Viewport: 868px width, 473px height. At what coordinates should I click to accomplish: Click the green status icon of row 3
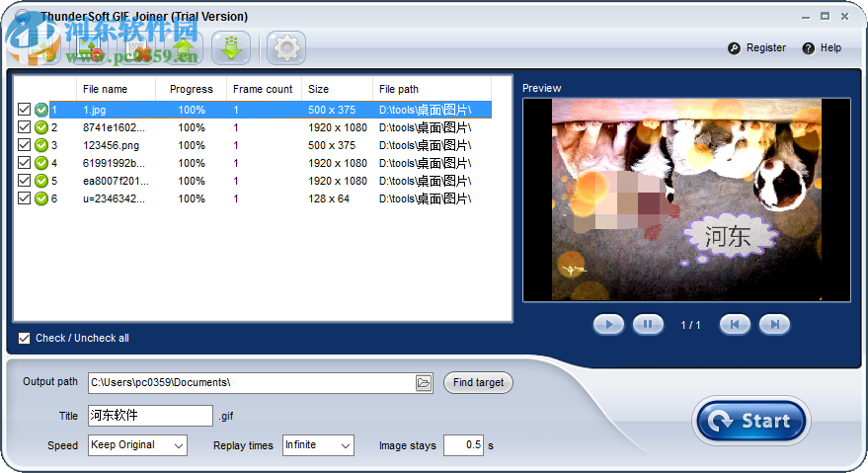(x=41, y=145)
